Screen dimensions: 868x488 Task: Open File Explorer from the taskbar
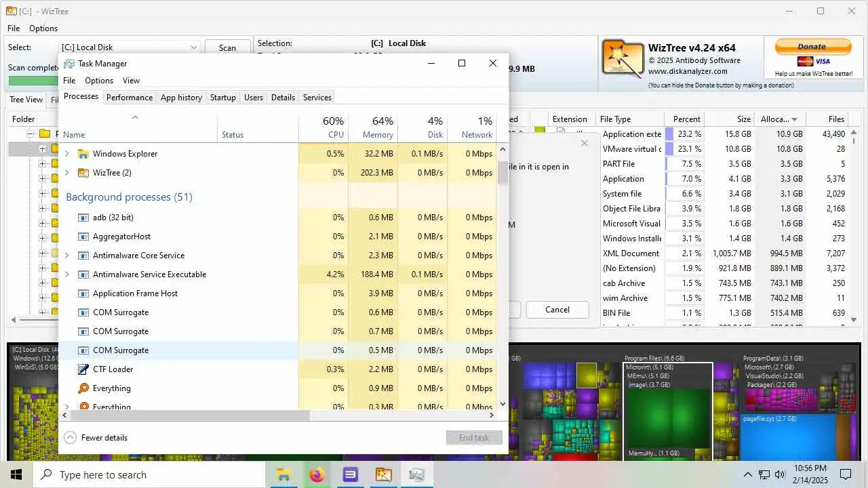click(283, 474)
